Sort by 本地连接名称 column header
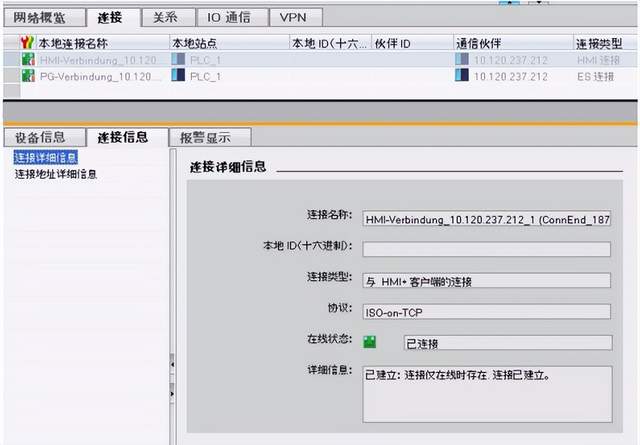The height and width of the screenshot is (445, 640). tap(73, 43)
